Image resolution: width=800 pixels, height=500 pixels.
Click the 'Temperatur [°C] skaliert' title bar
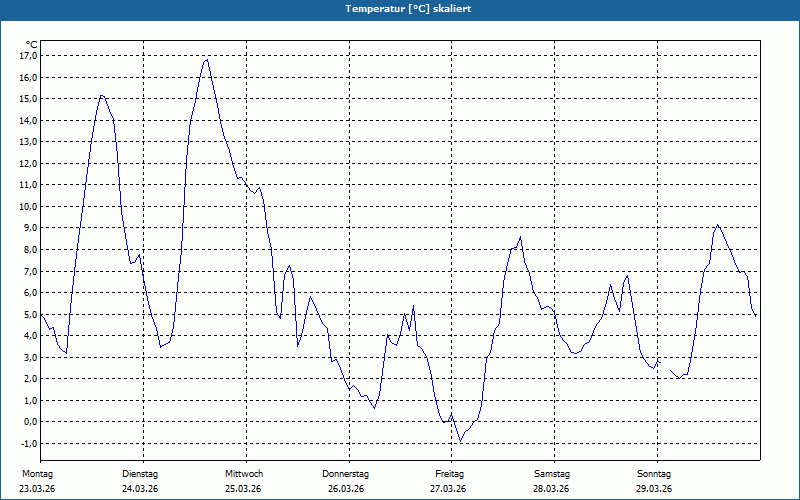(x=400, y=9)
